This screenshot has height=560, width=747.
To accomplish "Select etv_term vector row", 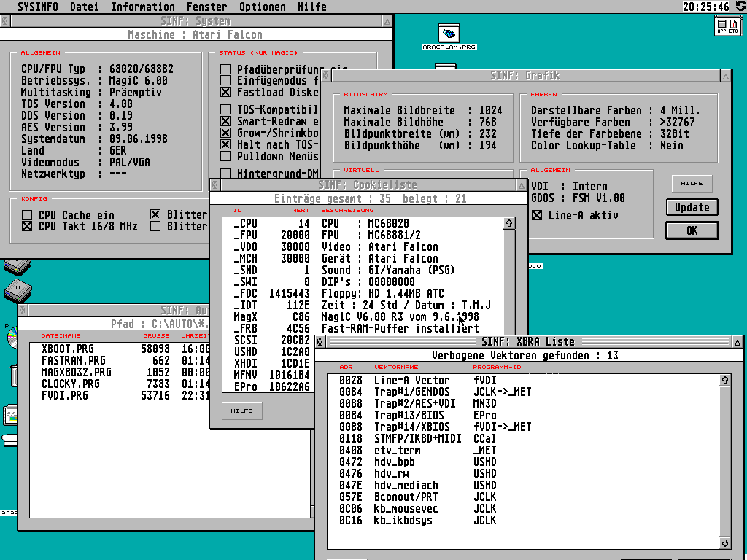I will [522, 450].
